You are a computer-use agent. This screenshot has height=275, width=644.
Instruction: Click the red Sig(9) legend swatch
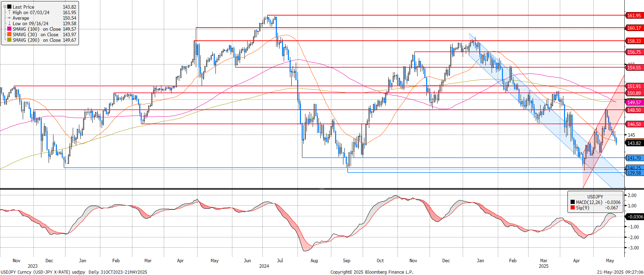point(573,208)
